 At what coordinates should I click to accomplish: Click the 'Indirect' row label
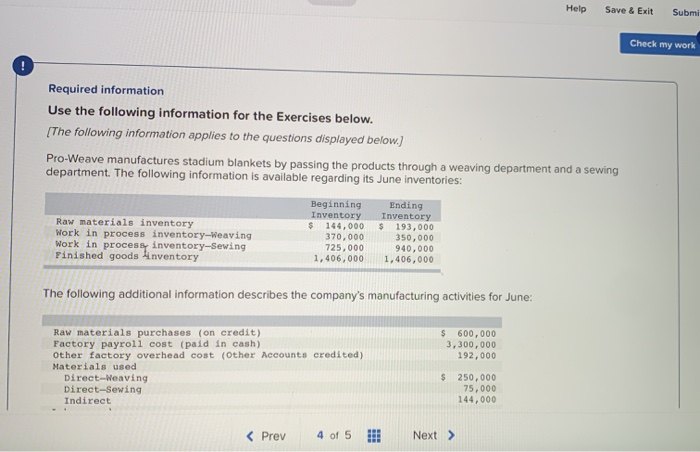point(87,401)
